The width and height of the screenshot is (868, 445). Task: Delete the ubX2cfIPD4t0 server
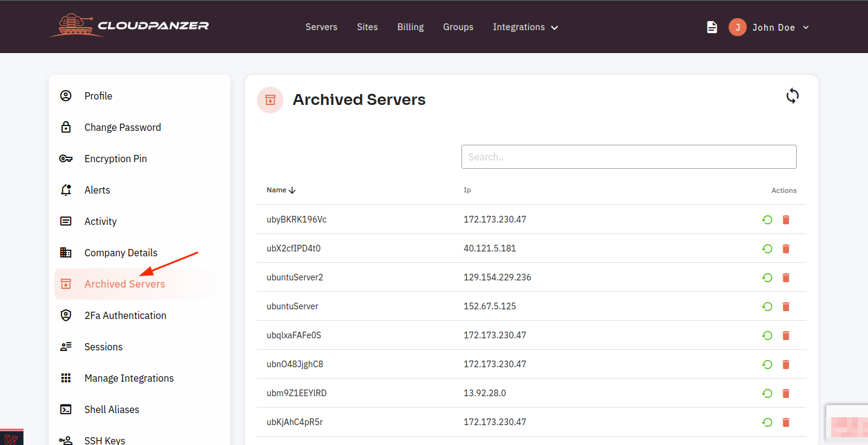click(786, 248)
